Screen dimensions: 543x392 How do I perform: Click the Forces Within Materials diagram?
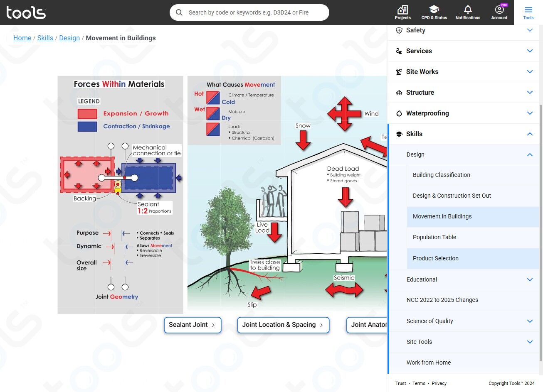[x=121, y=195]
